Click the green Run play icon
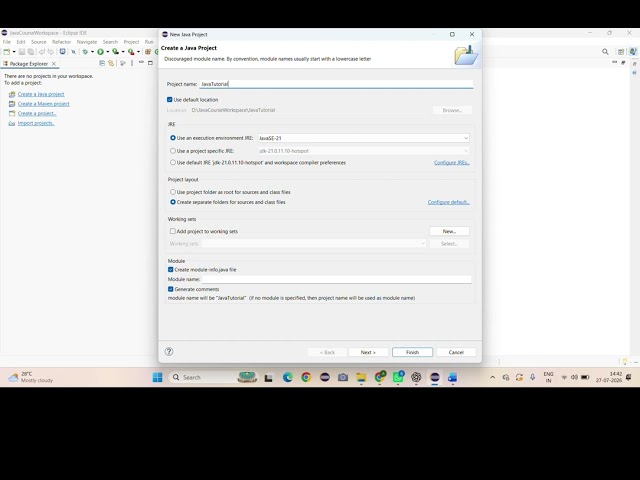640x480 pixels. pos(100,52)
